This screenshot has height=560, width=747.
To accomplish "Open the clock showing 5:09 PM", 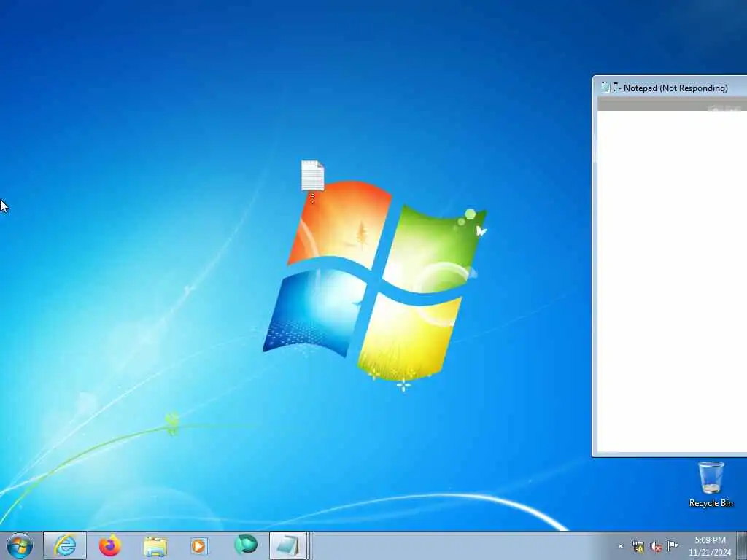I will (x=710, y=545).
